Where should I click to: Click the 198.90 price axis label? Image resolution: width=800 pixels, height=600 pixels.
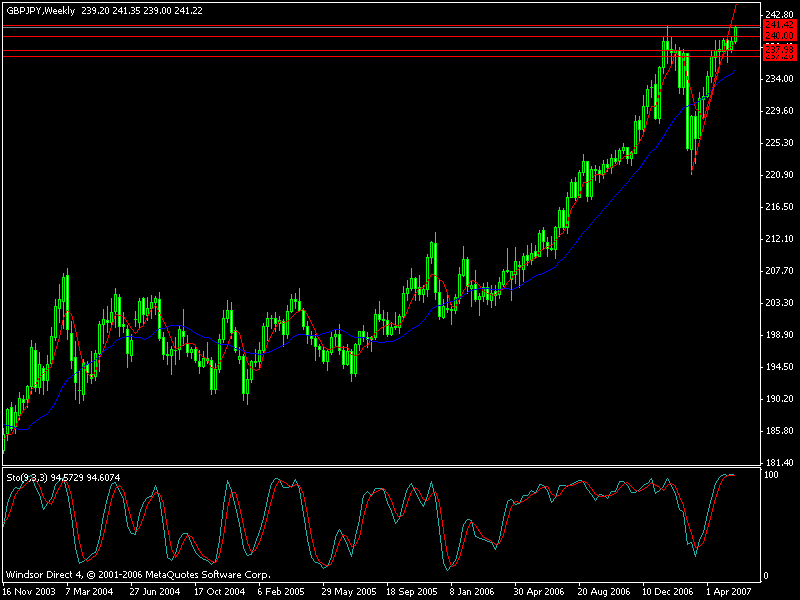click(x=778, y=335)
